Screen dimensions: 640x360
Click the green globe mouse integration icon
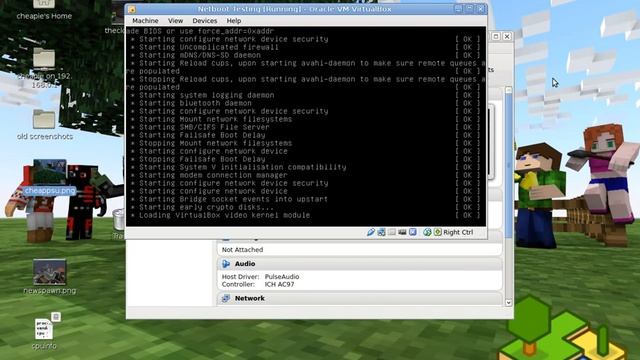point(427,232)
